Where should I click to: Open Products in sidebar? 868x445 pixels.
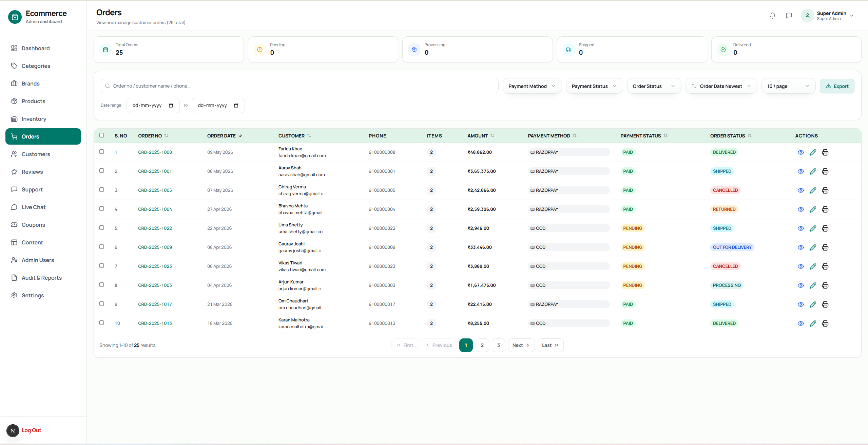pyautogui.click(x=43, y=101)
